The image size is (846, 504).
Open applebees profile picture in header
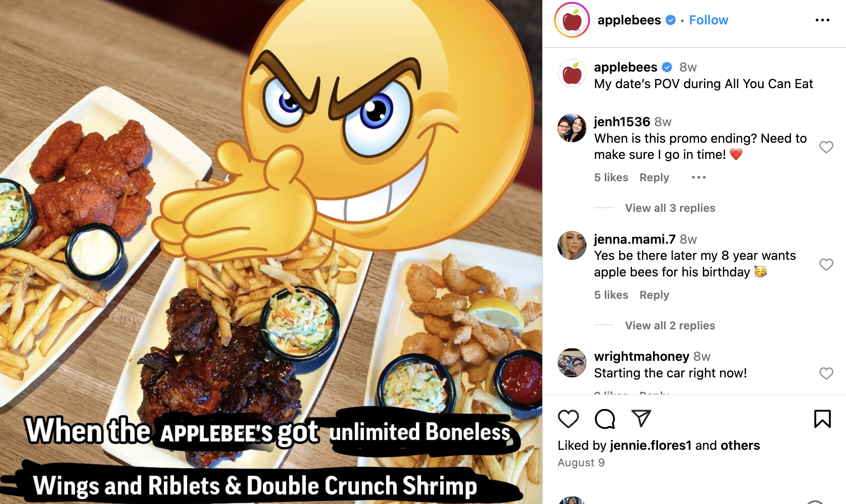coord(572,20)
